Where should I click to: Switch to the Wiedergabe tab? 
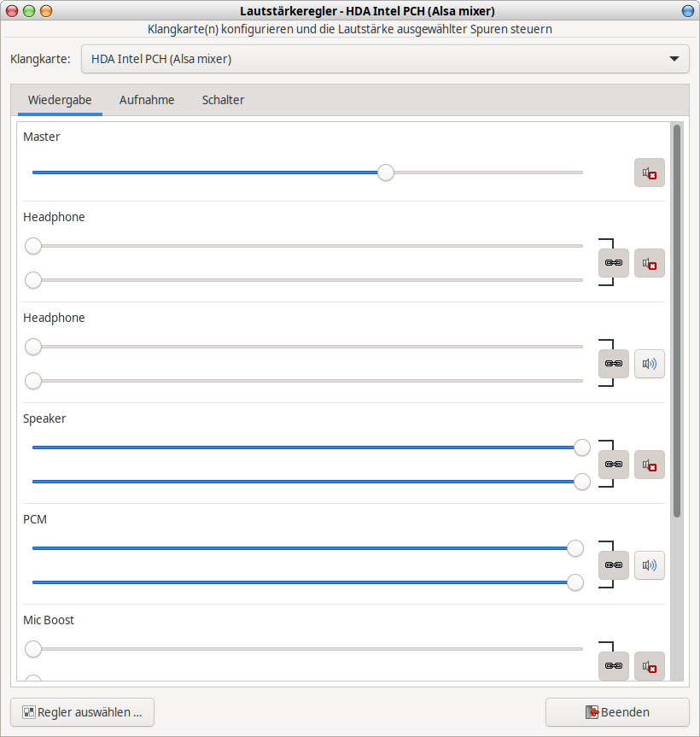[60, 100]
